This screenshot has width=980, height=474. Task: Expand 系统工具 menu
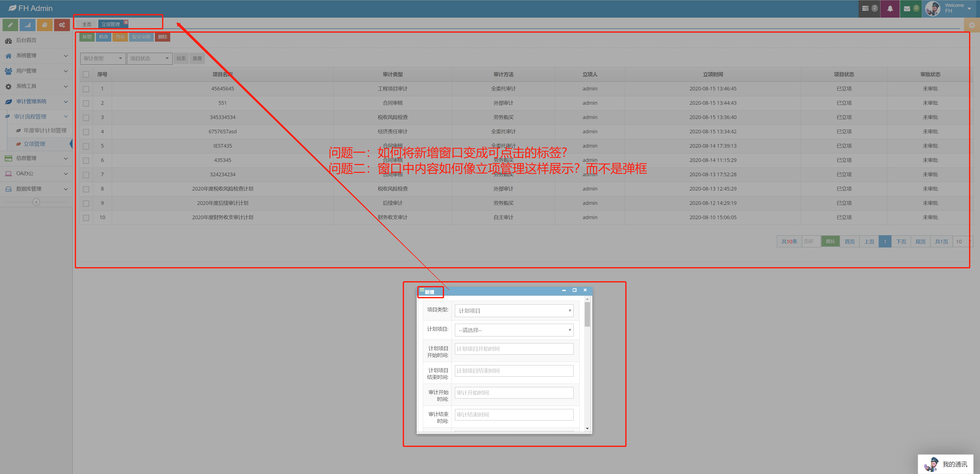[x=36, y=86]
